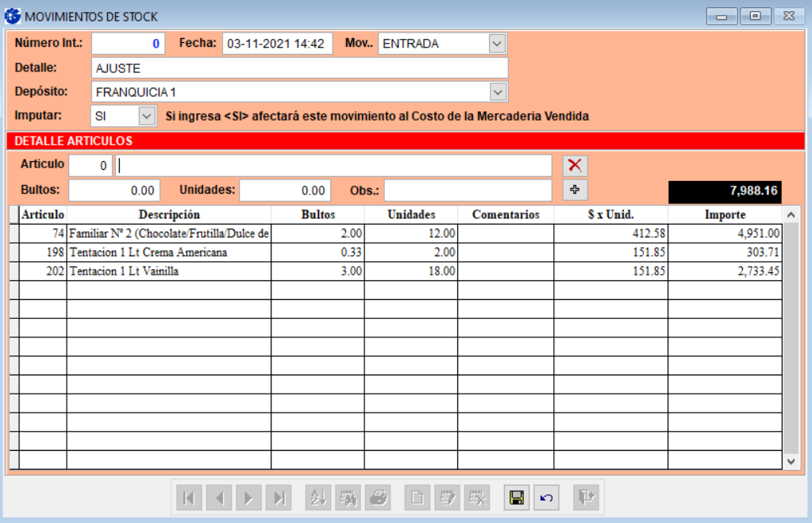Image resolution: width=812 pixels, height=523 pixels.
Task: Click the exit door icon
Action: [x=587, y=498]
